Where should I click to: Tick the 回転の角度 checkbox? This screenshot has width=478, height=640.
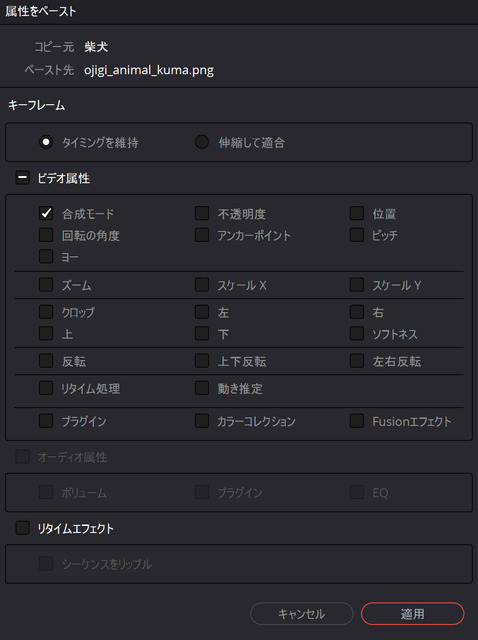46,235
